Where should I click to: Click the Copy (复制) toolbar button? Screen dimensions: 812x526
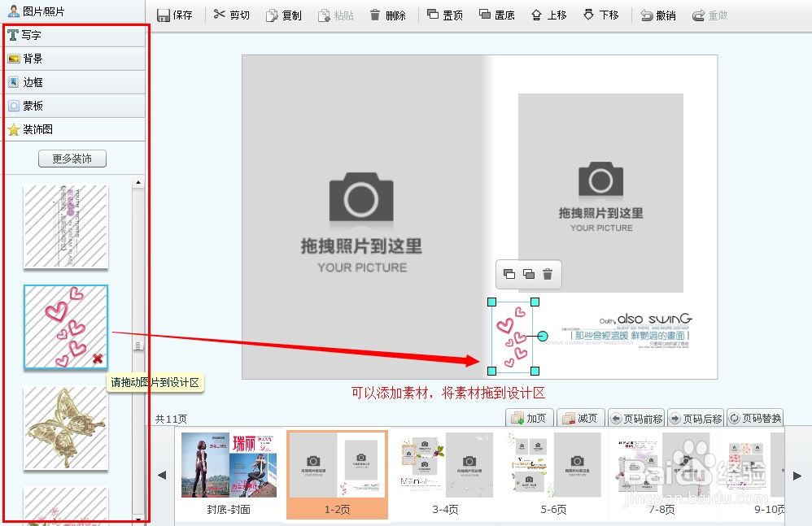tap(283, 15)
